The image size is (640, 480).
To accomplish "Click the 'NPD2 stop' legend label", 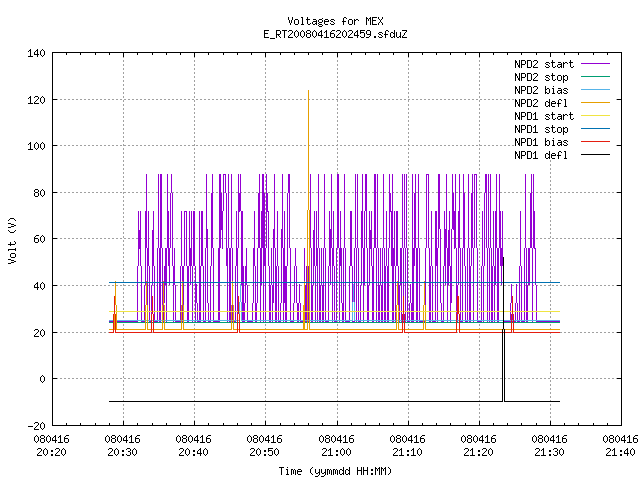I will click(541, 77).
